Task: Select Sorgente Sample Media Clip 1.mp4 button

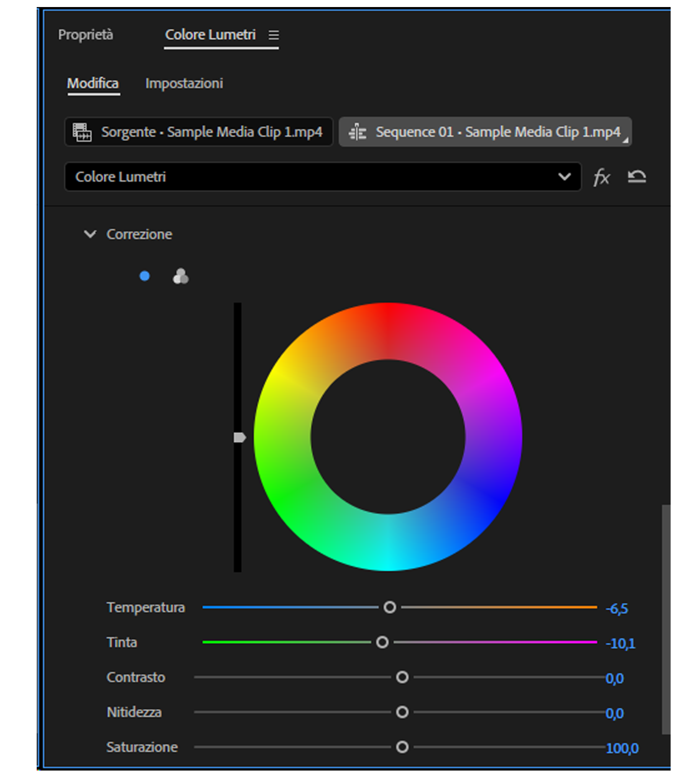Action: [x=198, y=132]
